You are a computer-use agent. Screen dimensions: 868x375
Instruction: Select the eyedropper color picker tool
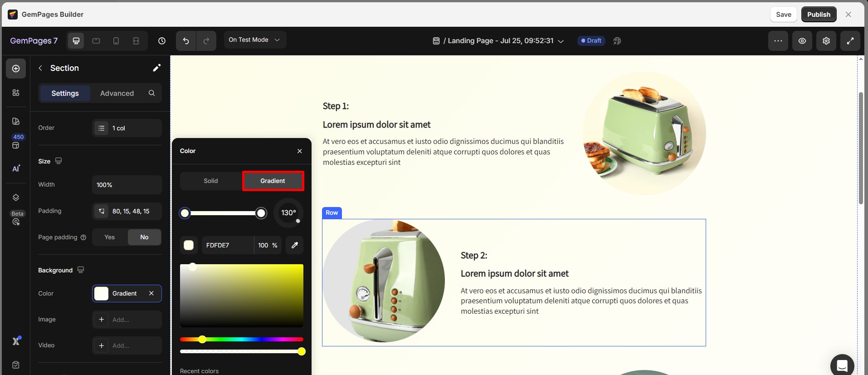point(295,245)
